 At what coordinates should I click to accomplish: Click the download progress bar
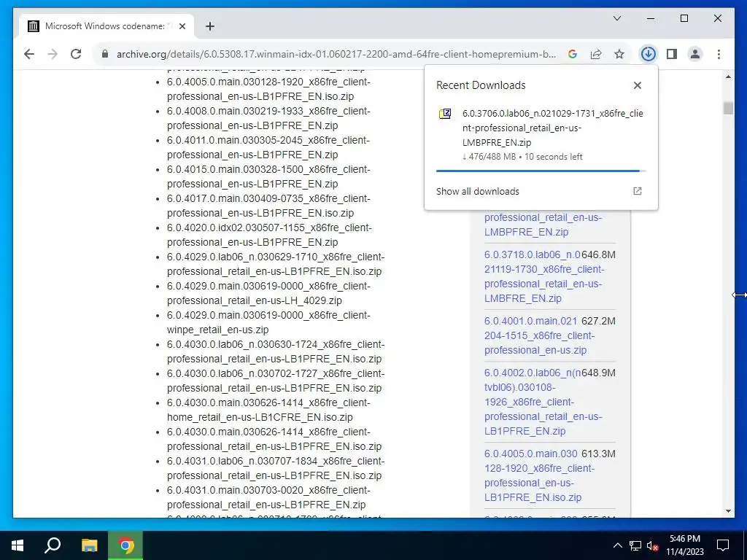click(x=541, y=171)
